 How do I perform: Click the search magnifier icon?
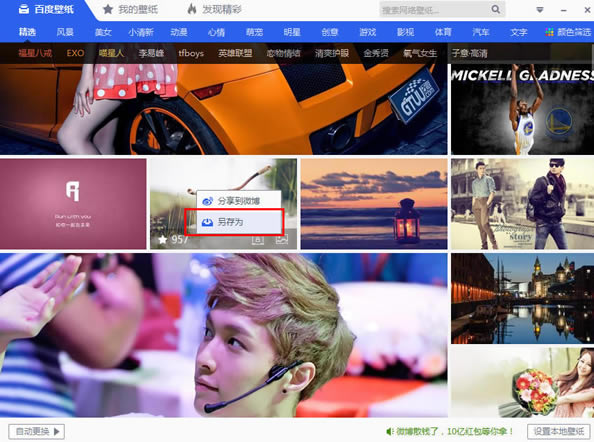click(x=496, y=9)
